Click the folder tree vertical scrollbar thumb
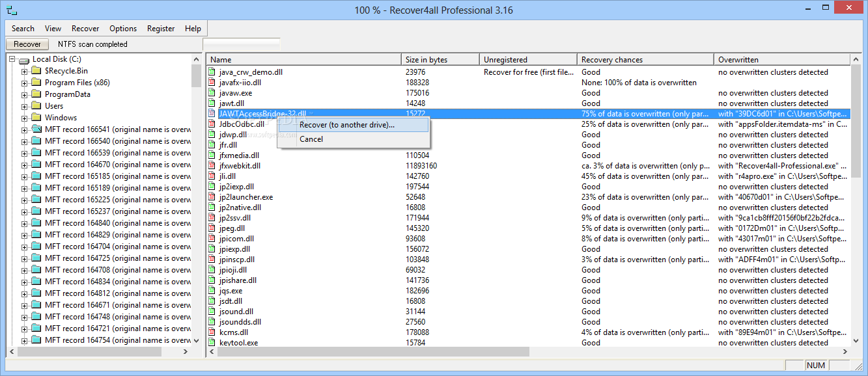Screen dimensions: 868x376 tap(196, 75)
